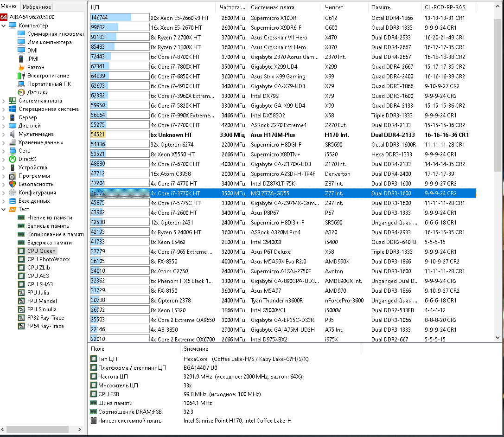Click the Asus Crosshair VII Hero cell
Image resolution: width=504 pixels, height=437 pixels.
point(279,37)
